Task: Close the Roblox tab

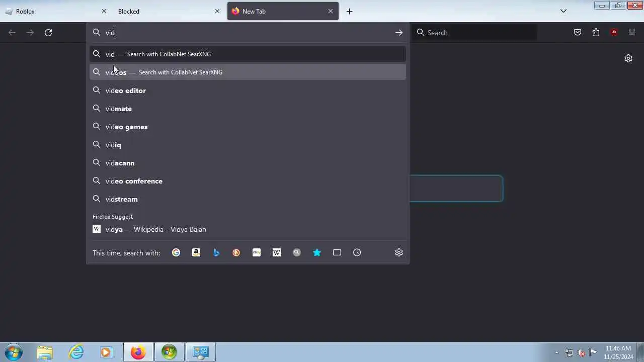Action: point(104,11)
